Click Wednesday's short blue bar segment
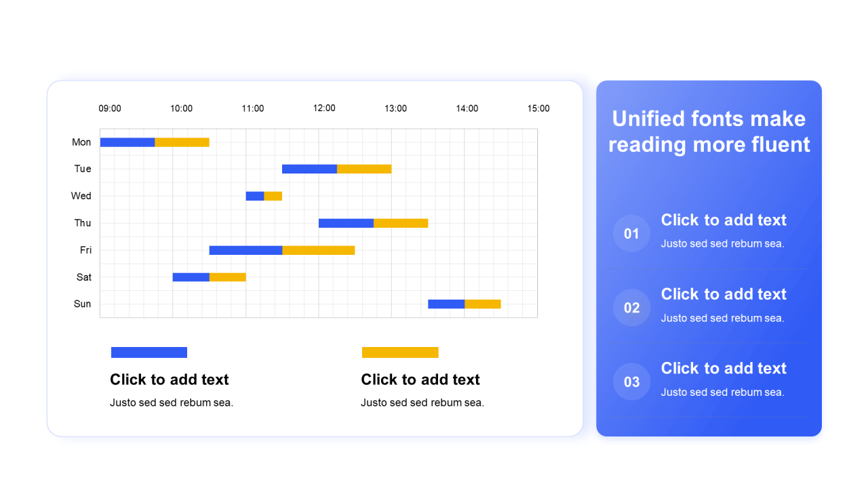Image resolution: width=868 pixels, height=488 pixels. 255,196
